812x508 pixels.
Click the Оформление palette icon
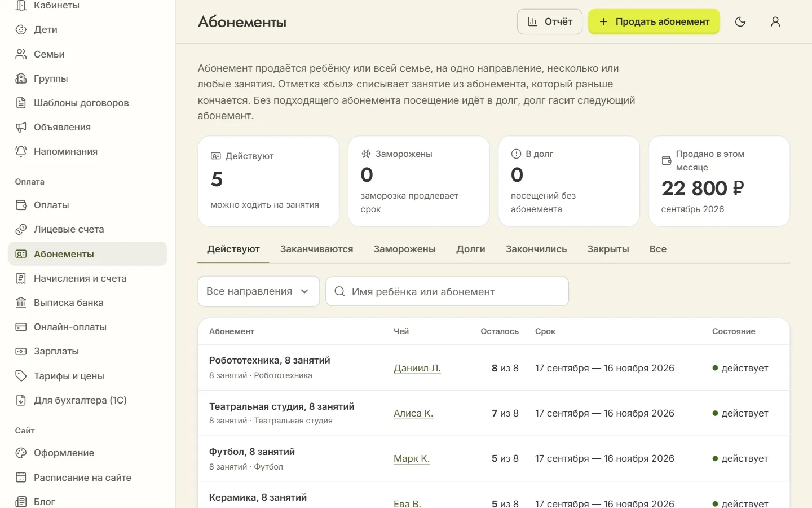tap(21, 453)
